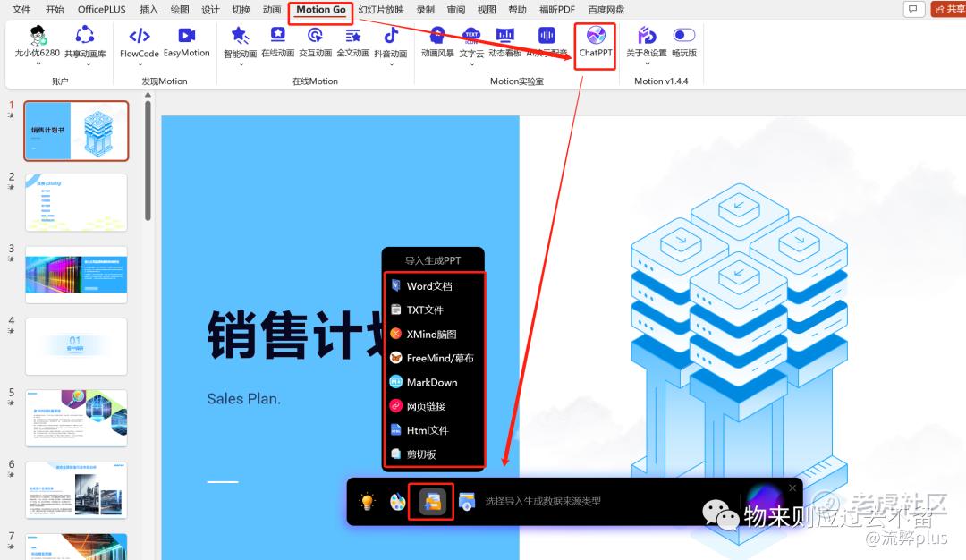
Task: Select the Motion Go tab
Action: point(321,9)
